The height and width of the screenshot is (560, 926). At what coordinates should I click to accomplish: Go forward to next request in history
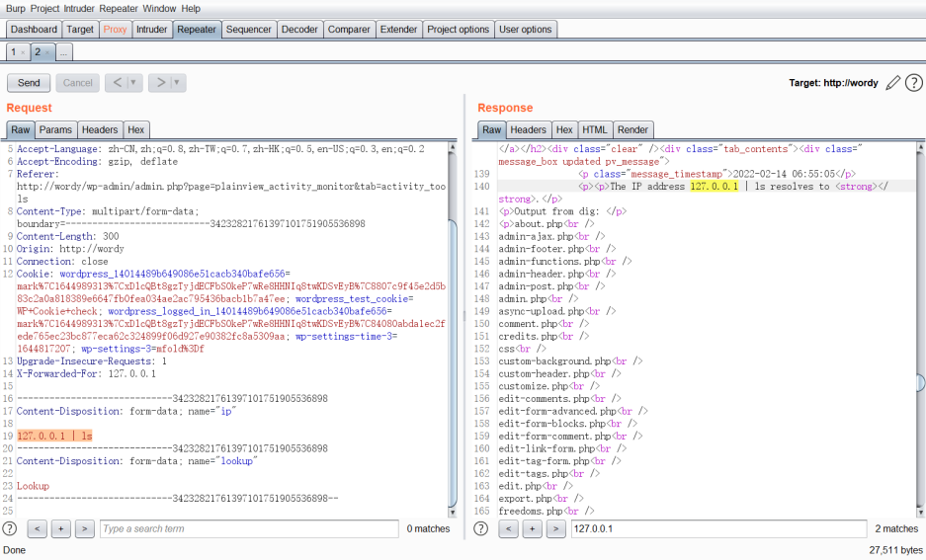[160, 83]
